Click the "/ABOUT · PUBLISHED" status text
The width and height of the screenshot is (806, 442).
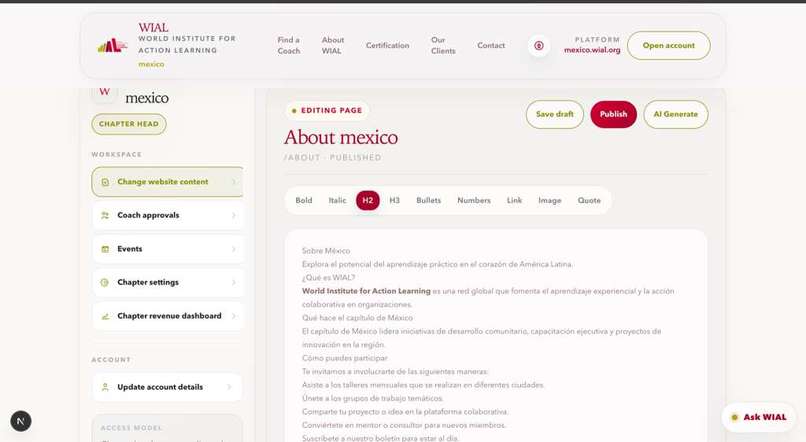(333, 158)
